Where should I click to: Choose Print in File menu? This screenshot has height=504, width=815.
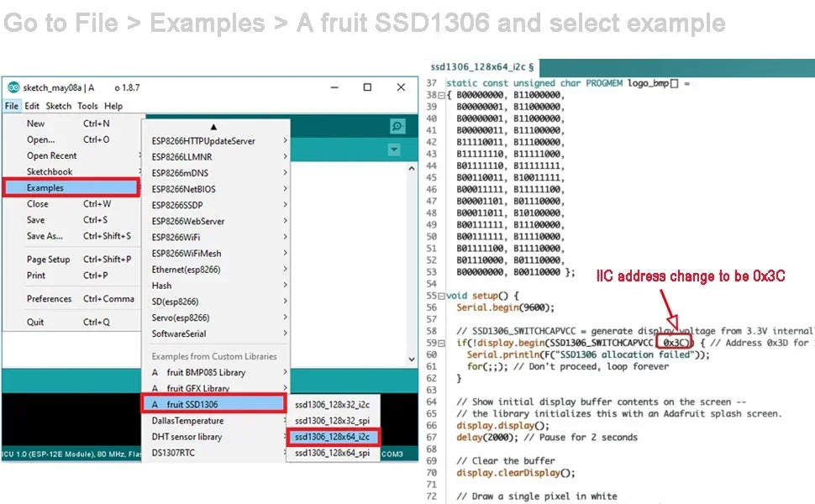(71, 276)
